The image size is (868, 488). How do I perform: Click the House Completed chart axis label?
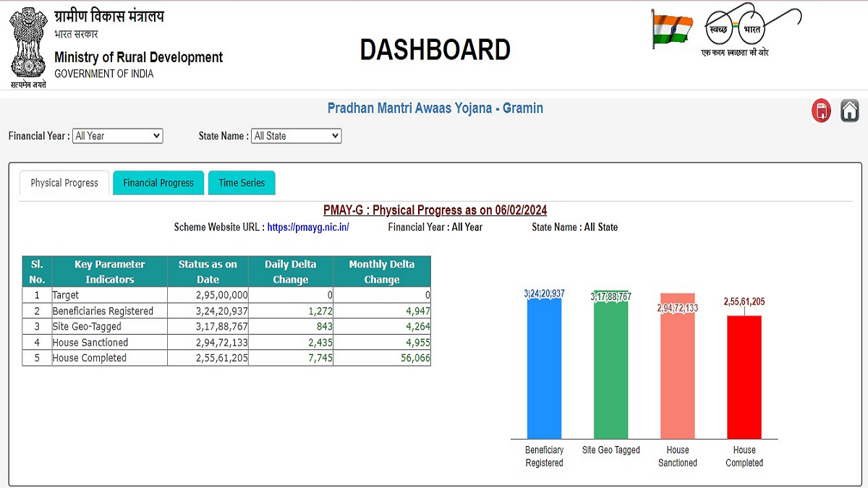point(744,456)
